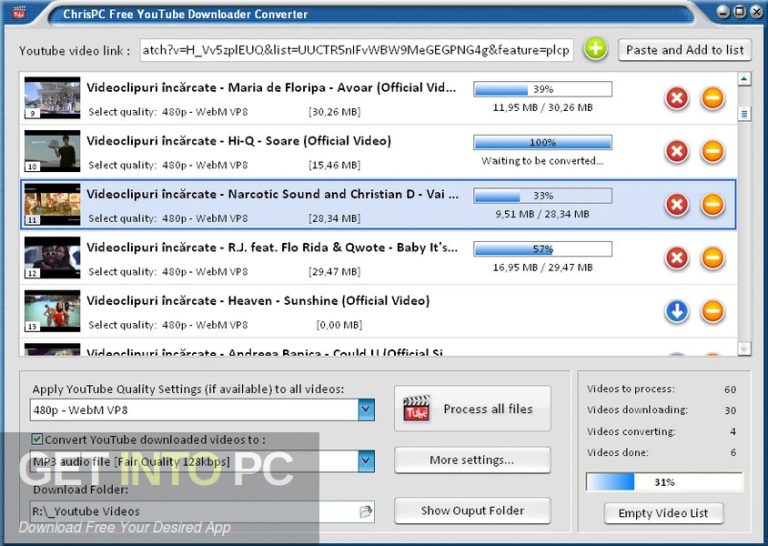Click the 'Videos done:' count label

pos(618,452)
